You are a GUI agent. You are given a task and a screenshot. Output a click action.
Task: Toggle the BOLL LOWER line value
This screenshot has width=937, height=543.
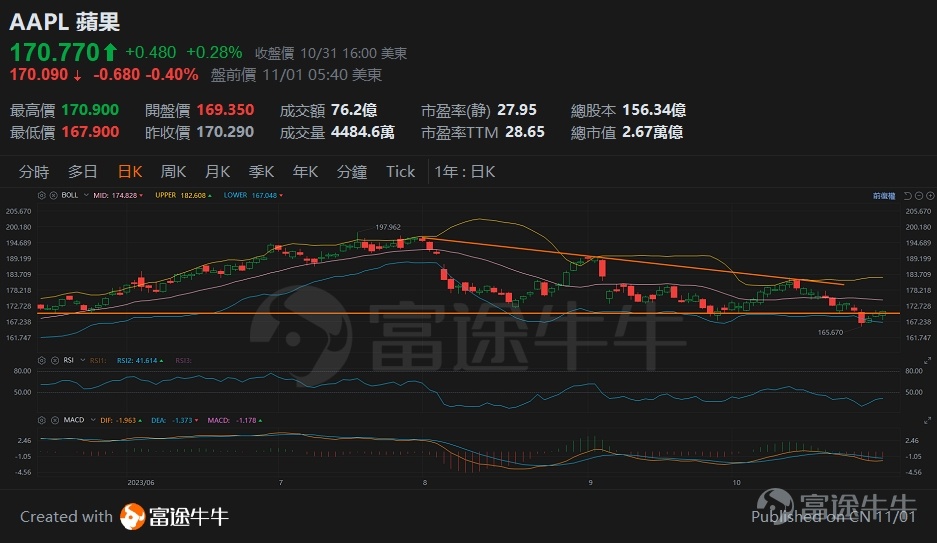[253, 195]
